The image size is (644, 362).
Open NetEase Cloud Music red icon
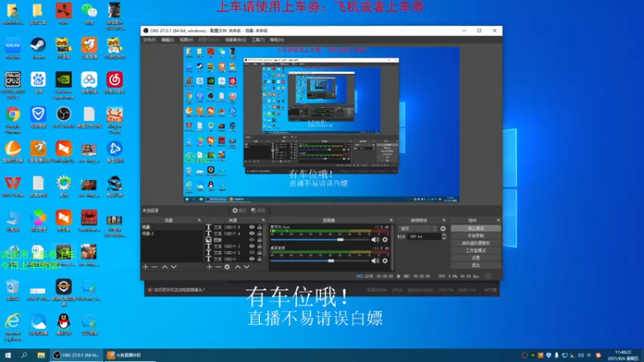tap(114, 83)
